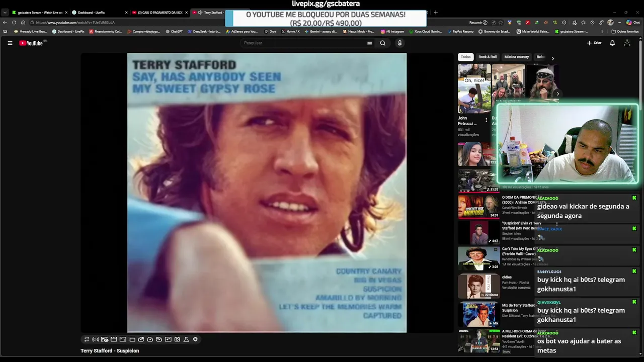This screenshot has height=362, width=644.
Task: Start voice search with microphone icon
Action: coord(400,43)
